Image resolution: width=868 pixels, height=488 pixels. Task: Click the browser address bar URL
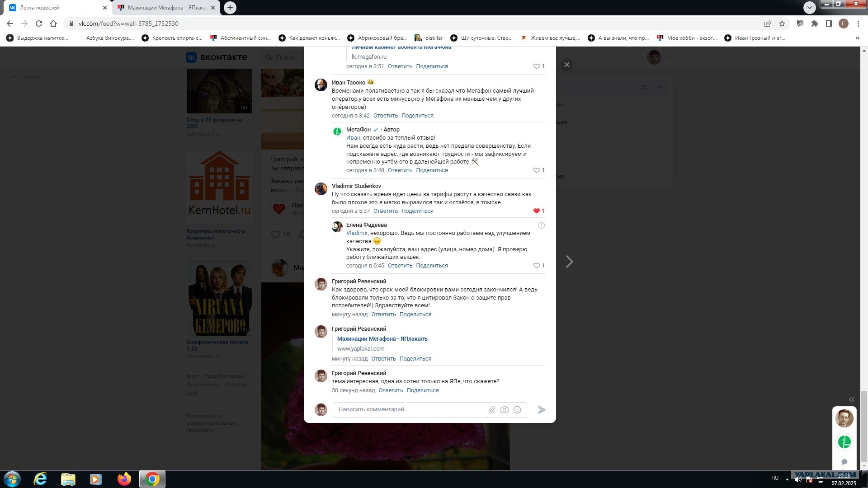click(128, 23)
